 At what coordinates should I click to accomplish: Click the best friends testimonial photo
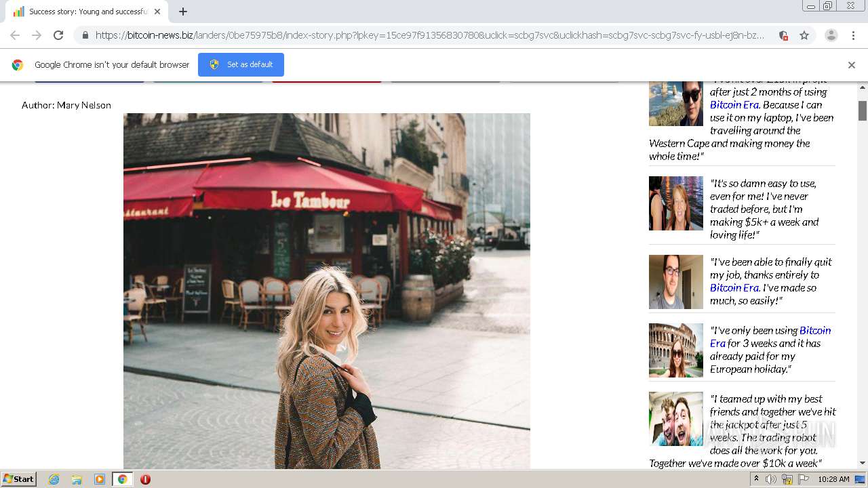pyautogui.click(x=676, y=419)
